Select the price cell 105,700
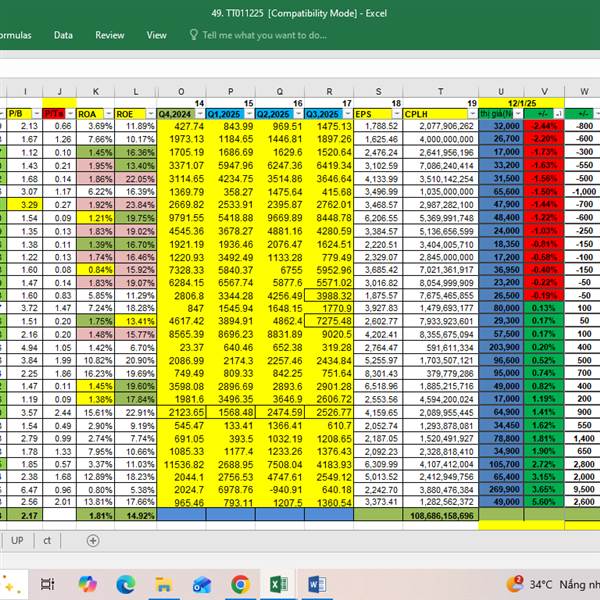Image resolution: width=600 pixels, height=600 pixels. (x=501, y=464)
